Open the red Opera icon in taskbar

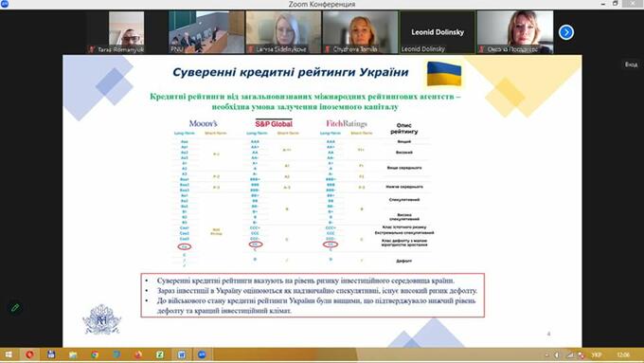(29, 354)
